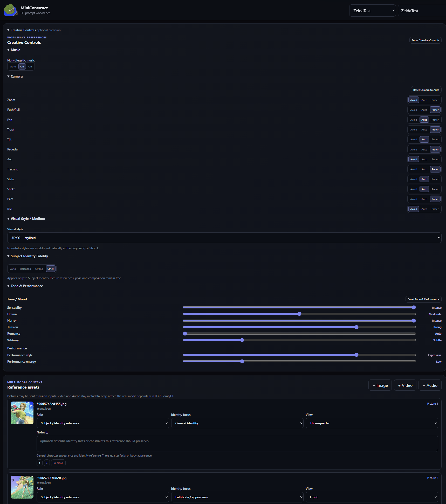This screenshot has width=446, height=504.
Task: Add an Audio reference asset
Action: coord(430,385)
